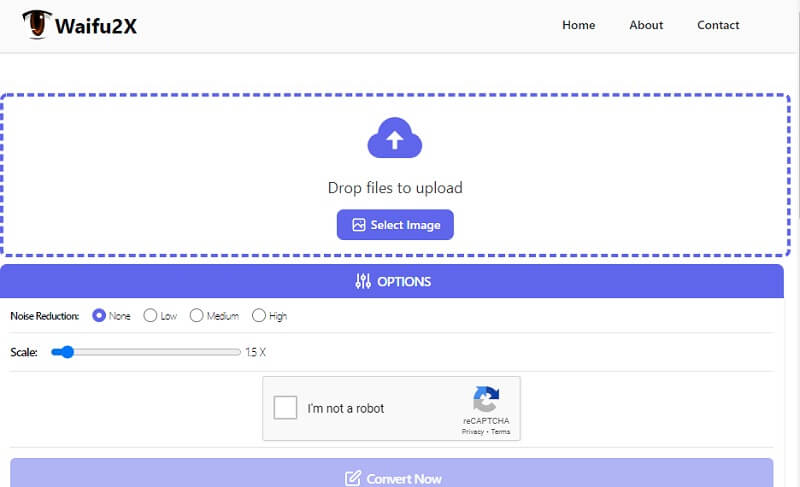Click the sliders icon beside OPTIONS
Image resolution: width=800 pixels, height=487 pixels.
(363, 282)
